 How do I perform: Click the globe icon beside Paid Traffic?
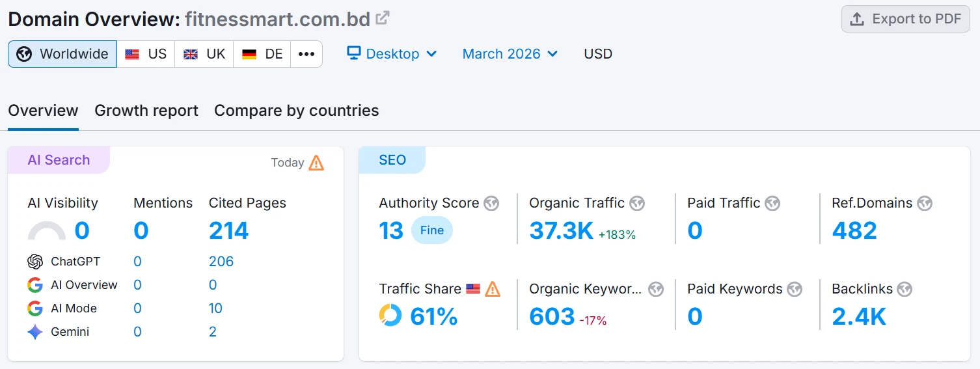(772, 203)
